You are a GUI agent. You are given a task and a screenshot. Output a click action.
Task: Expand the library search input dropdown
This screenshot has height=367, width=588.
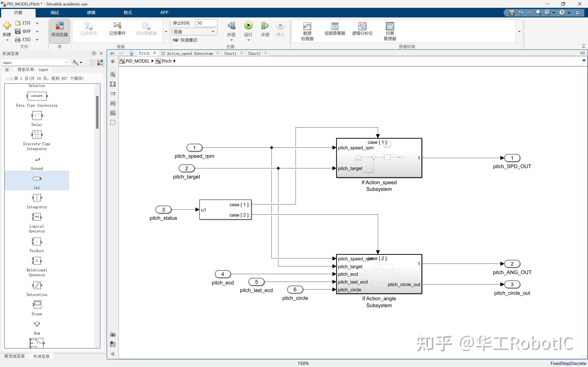pos(67,63)
